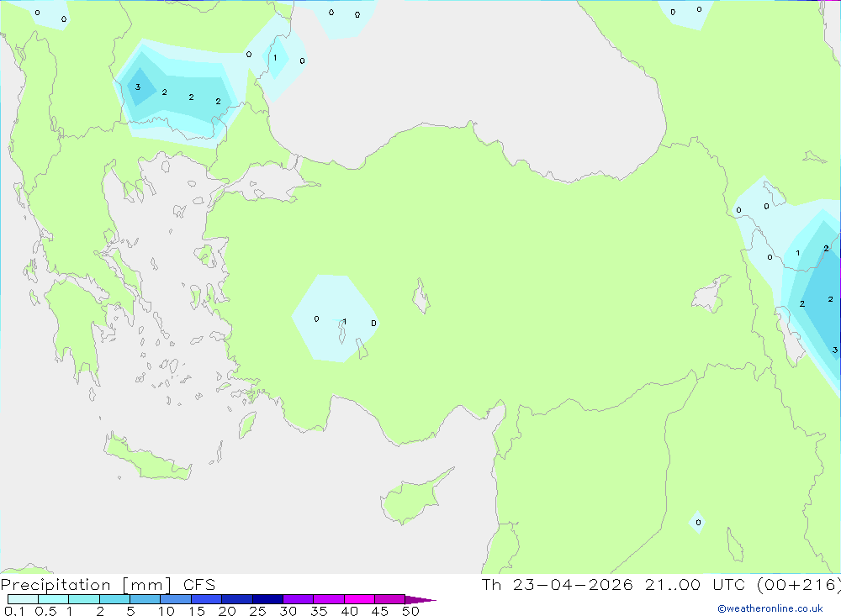This screenshot has width=841, height=616.
Task: Pick the 45–50 mm dark magenta swatch
Action: click(x=389, y=599)
